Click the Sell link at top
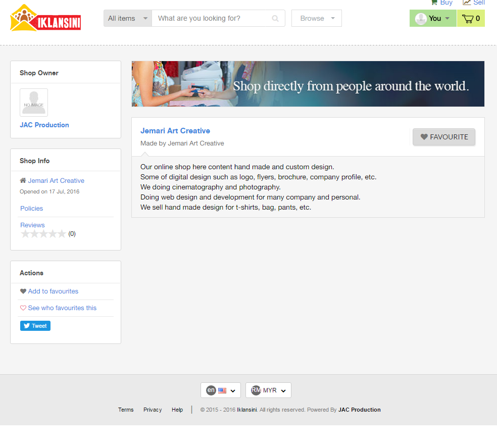Viewport: 497px width, 448px height. (479, 3)
